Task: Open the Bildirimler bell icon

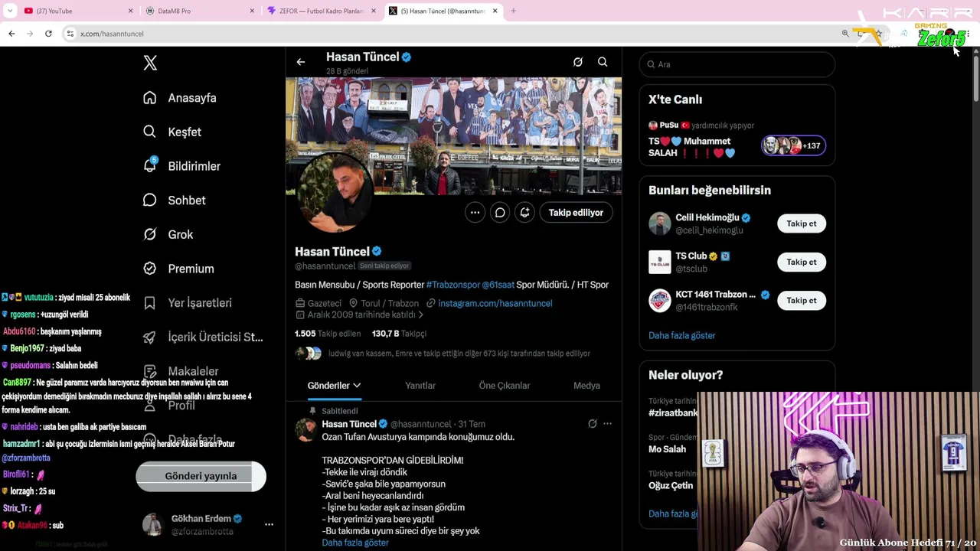Action: [x=149, y=165]
